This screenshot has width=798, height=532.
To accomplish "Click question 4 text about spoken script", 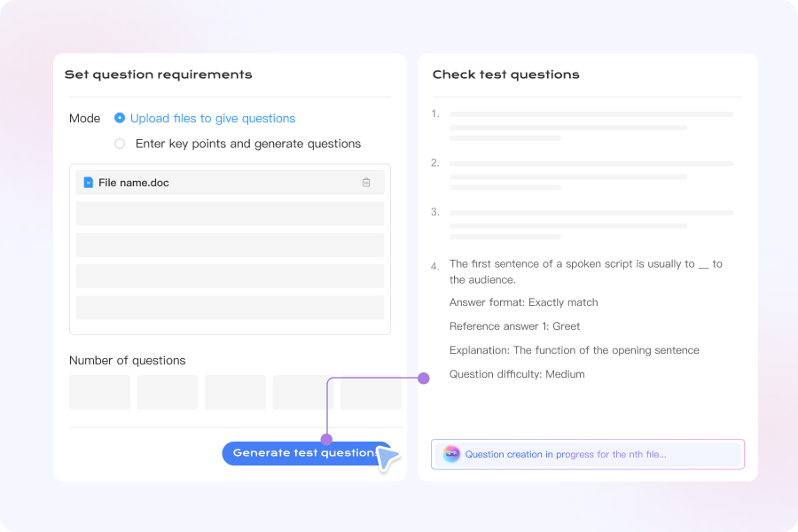I will [x=586, y=271].
